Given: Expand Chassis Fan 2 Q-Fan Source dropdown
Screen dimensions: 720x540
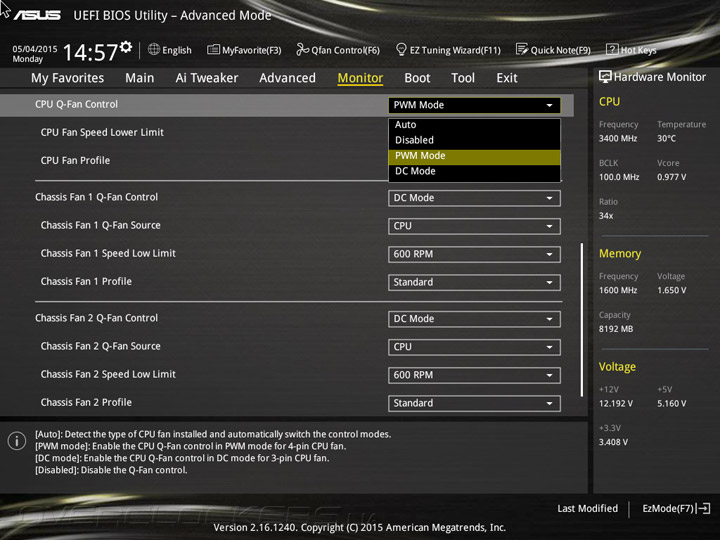Looking at the screenshot, I should click(x=474, y=347).
